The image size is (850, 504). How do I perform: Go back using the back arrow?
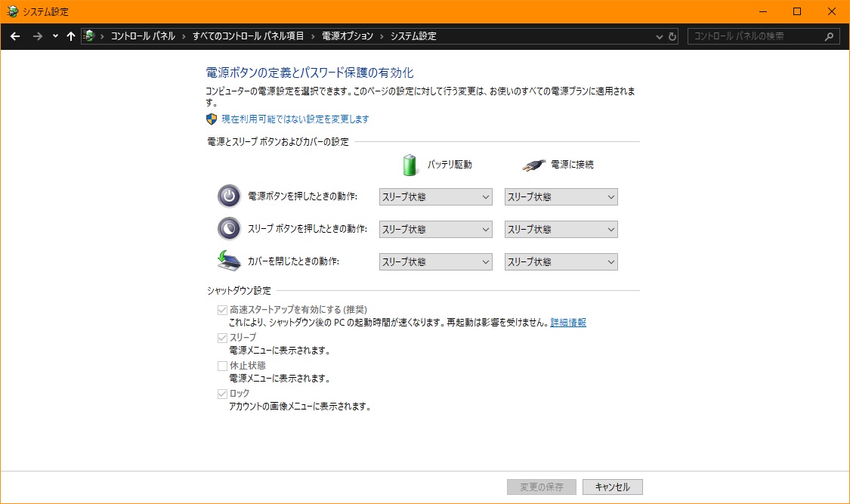[x=15, y=36]
